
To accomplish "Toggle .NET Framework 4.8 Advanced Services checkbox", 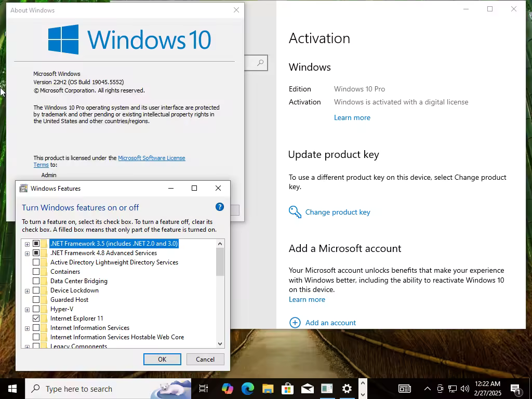I will [x=36, y=253].
